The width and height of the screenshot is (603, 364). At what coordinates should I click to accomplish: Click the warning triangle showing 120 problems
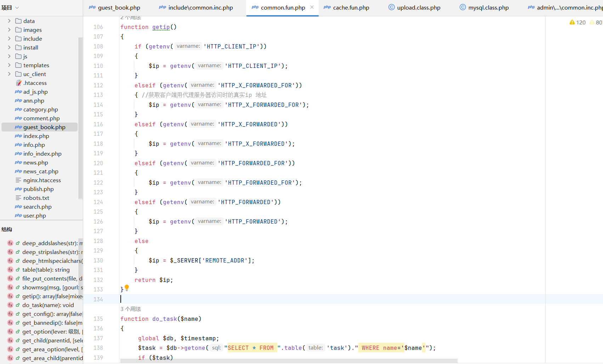click(572, 22)
